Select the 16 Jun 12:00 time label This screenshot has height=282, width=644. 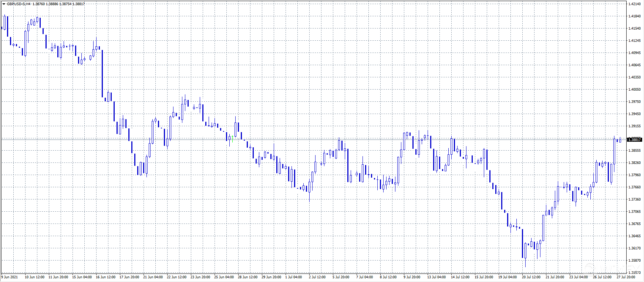(x=105, y=277)
